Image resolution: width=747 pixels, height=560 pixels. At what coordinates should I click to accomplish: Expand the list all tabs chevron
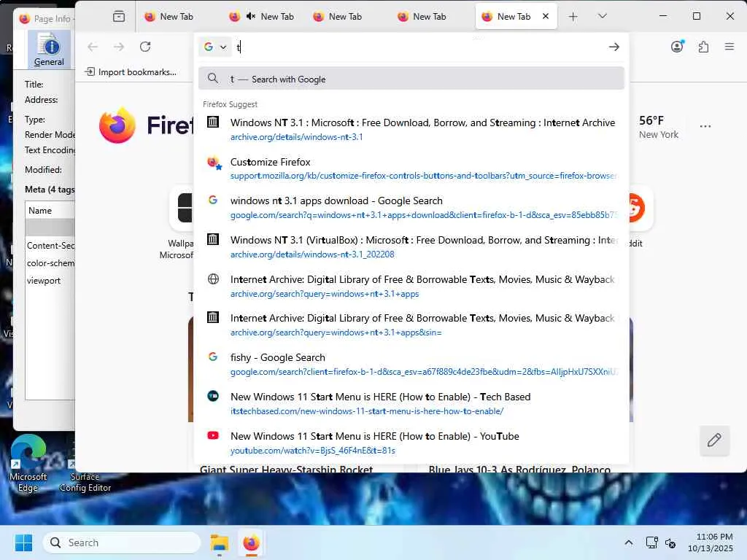pyautogui.click(x=602, y=16)
